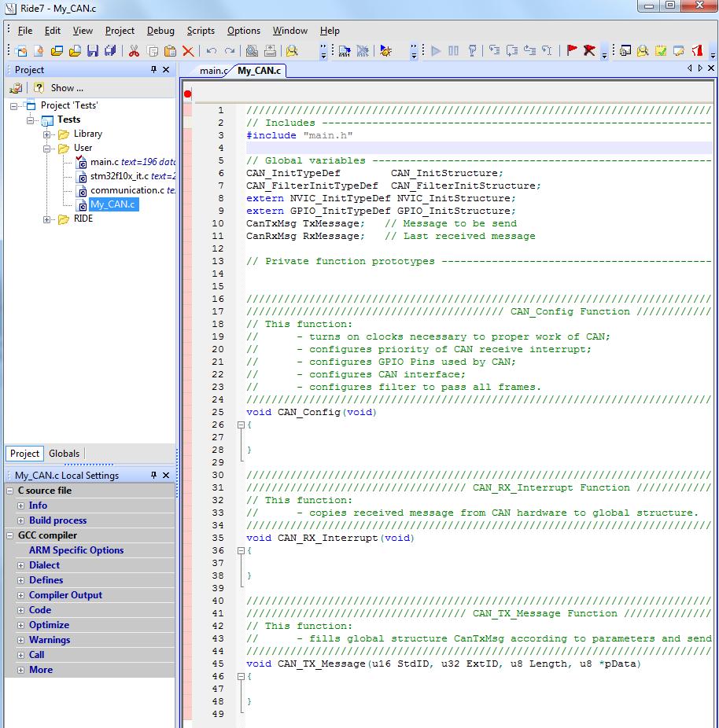Toggle the breakpoint marker atop the editor gutter
The image size is (719, 728).
tap(188, 94)
